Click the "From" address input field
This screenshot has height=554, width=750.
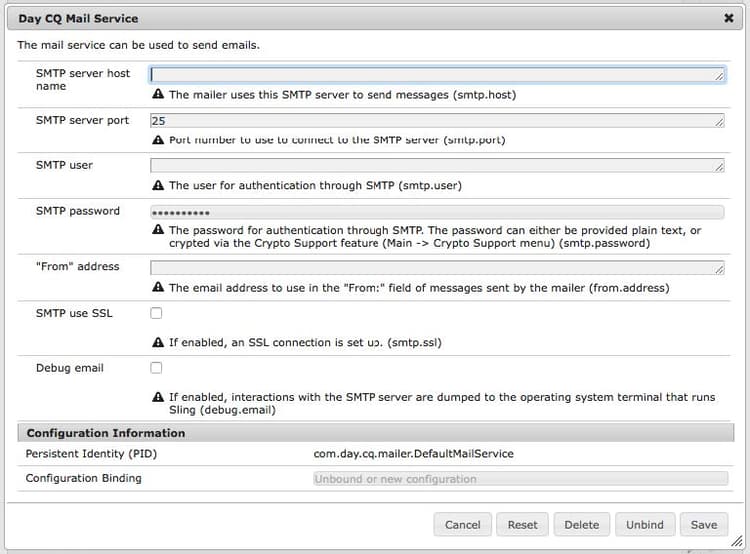click(x=437, y=267)
